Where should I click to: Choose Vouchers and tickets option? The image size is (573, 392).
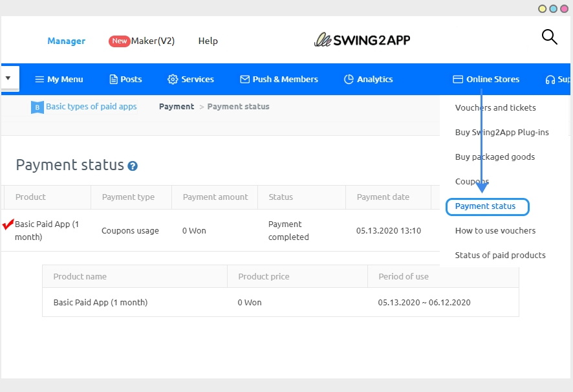495,108
